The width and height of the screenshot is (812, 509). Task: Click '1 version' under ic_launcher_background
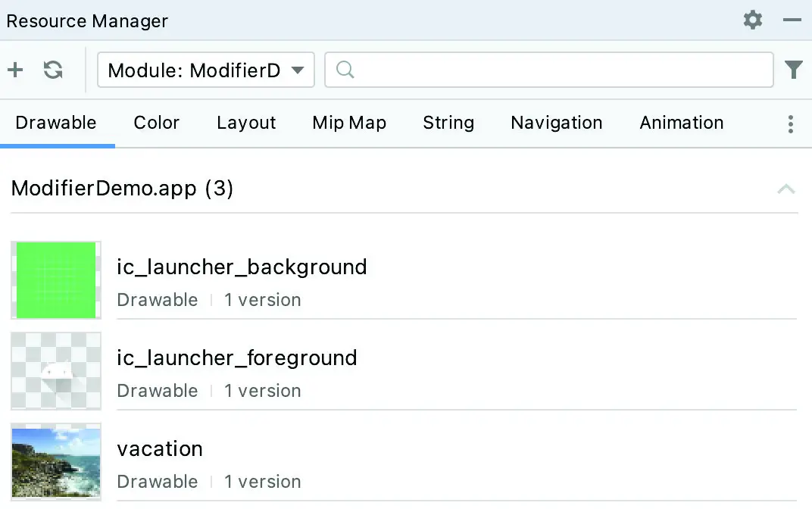[x=263, y=300]
